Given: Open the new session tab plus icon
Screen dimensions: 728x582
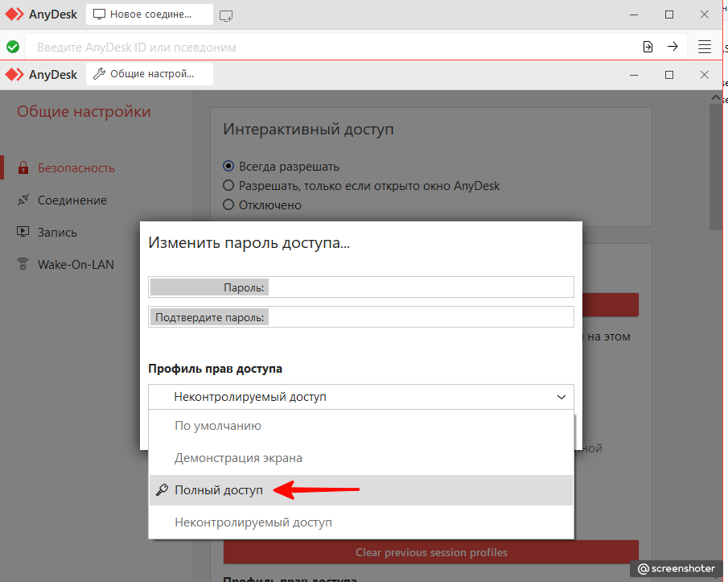Looking at the screenshot, I should pyautogui.click(x=226, y=15).
